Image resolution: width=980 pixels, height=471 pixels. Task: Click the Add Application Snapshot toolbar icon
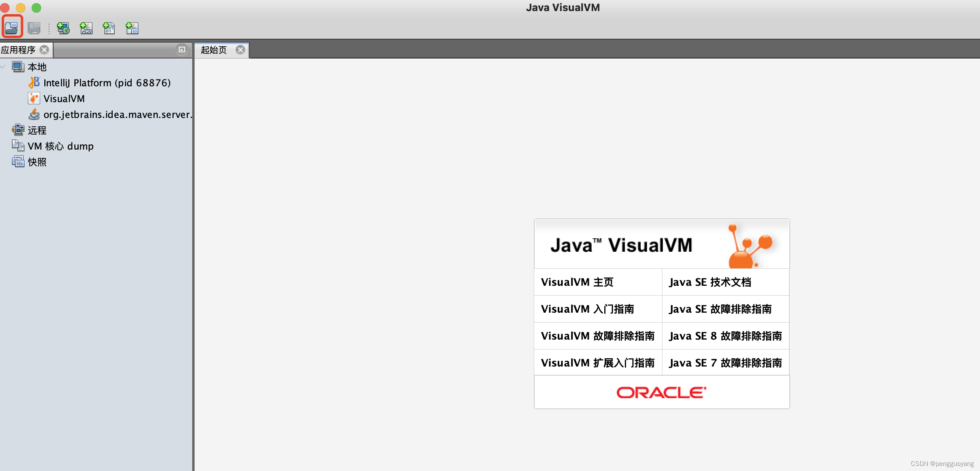click(x=132, y=28)
